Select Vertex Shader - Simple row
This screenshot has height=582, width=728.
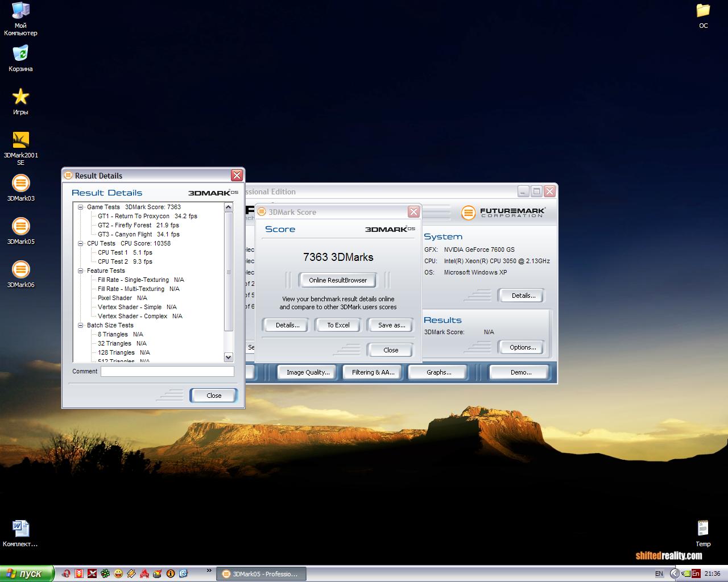[x=137, y=307]
